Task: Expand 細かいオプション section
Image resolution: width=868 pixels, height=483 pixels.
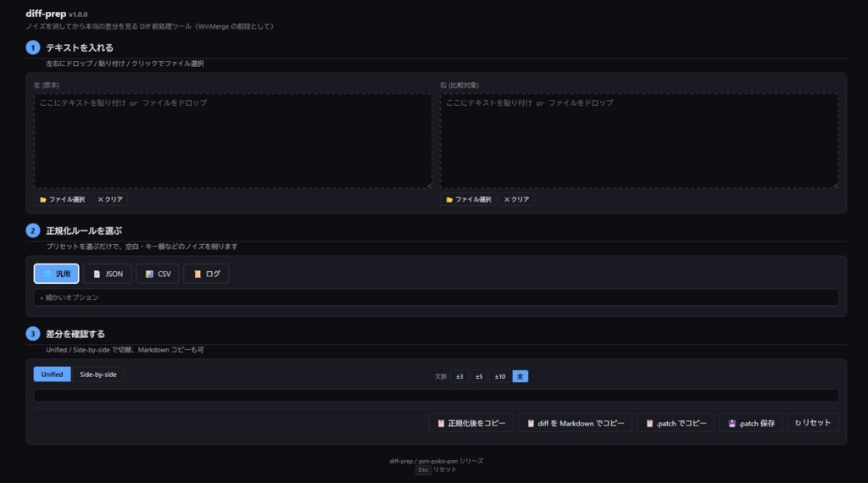Action: [437, 297]
